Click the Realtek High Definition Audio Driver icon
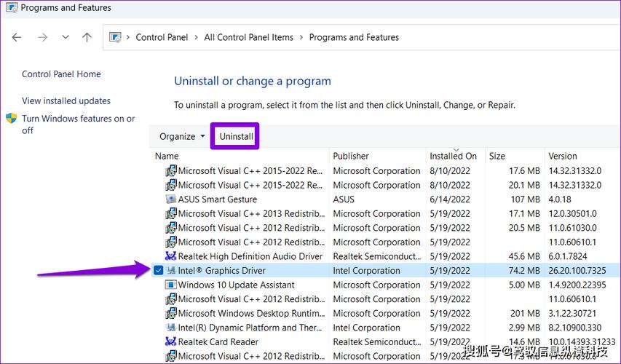The height and width of the screenshot is (364, 621). pyautogui.click(x=170, y=256)
